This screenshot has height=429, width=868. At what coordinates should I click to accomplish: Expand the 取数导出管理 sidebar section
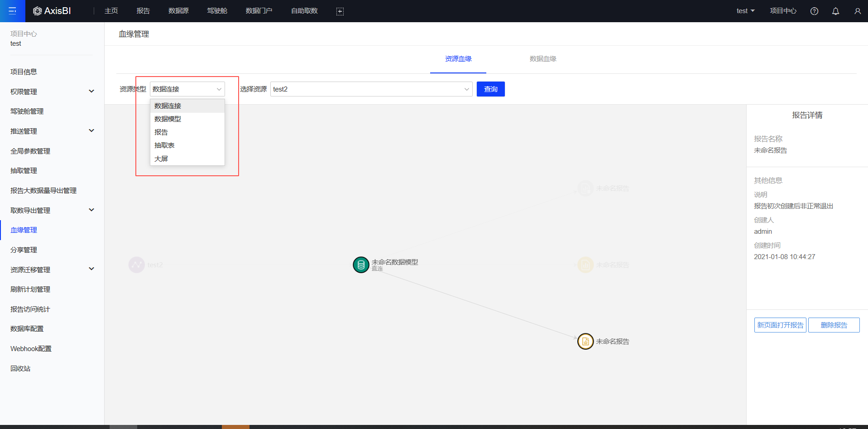(x=91, y=210)
